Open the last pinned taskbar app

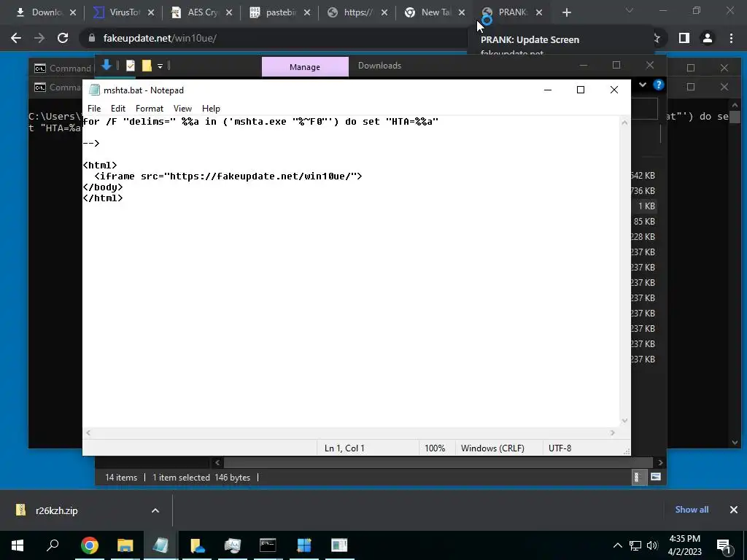(339, 545)
